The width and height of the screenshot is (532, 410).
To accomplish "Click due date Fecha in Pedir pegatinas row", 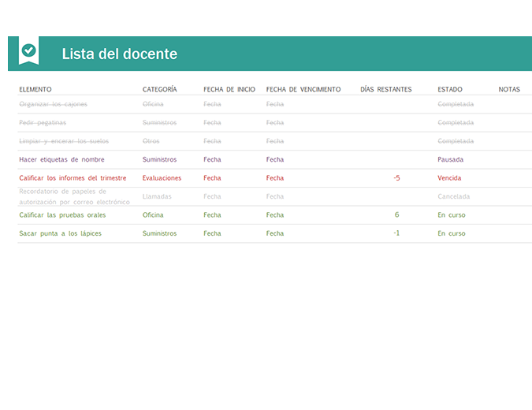I will (275, 122).
